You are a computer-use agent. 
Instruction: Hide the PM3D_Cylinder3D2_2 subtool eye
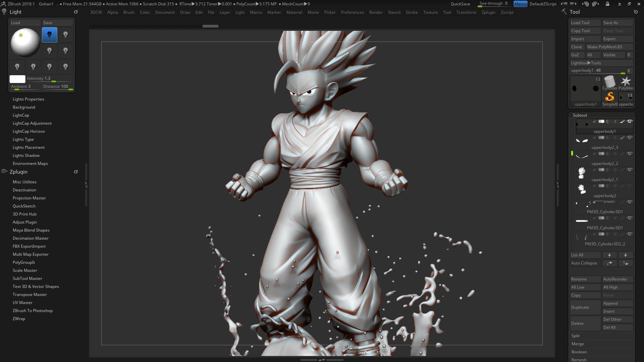pos(630,234)
